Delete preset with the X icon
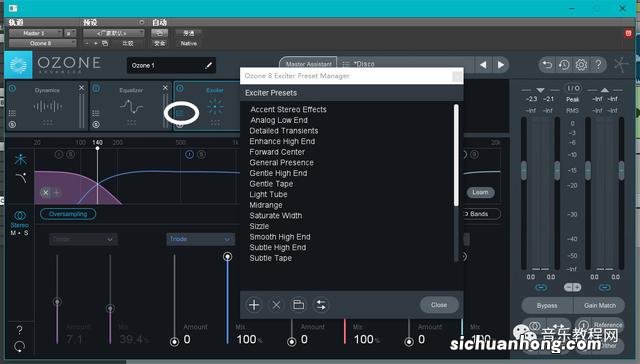Viewport: 640px width, 364px height. (276, 305)
